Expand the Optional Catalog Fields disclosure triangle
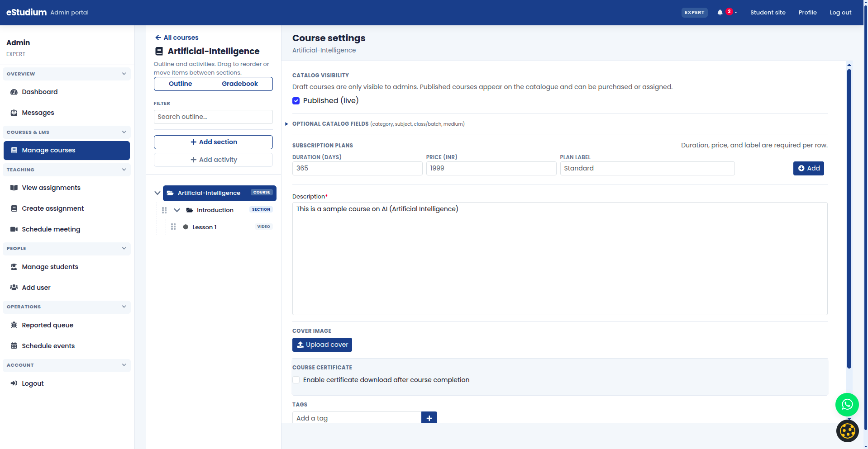 pyautogui.click(x=286, y=124)
